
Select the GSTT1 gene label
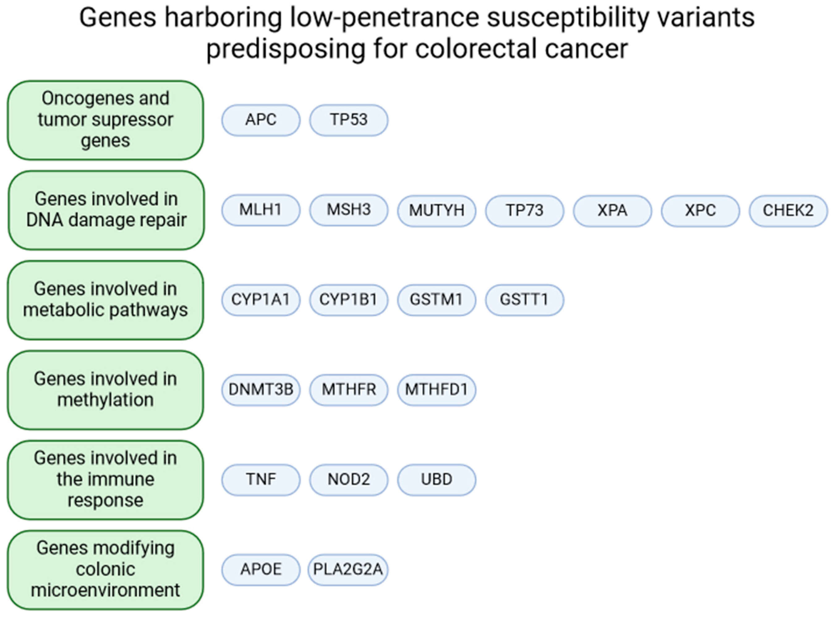coord(524,300)
